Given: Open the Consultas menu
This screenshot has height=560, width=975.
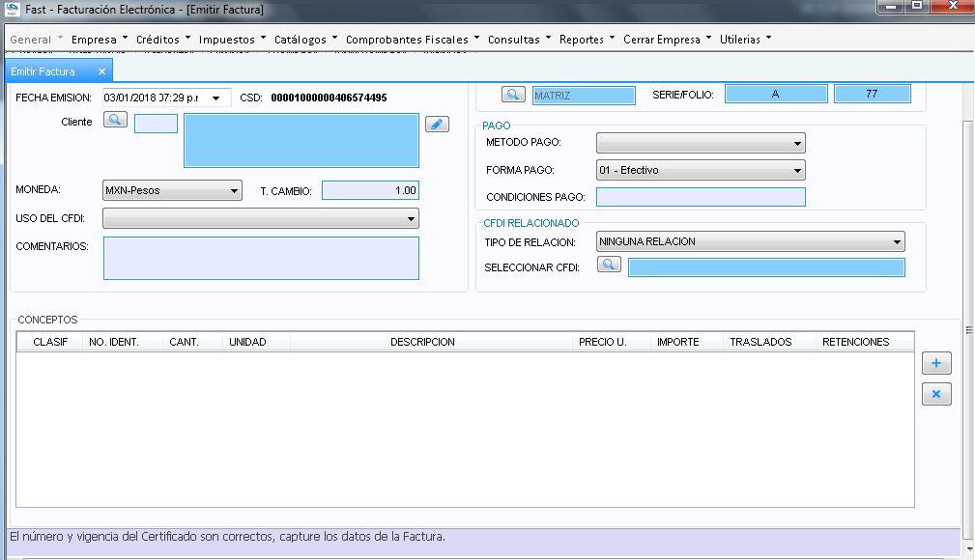Looking at the screenshot, I should [x=519, y=40].
